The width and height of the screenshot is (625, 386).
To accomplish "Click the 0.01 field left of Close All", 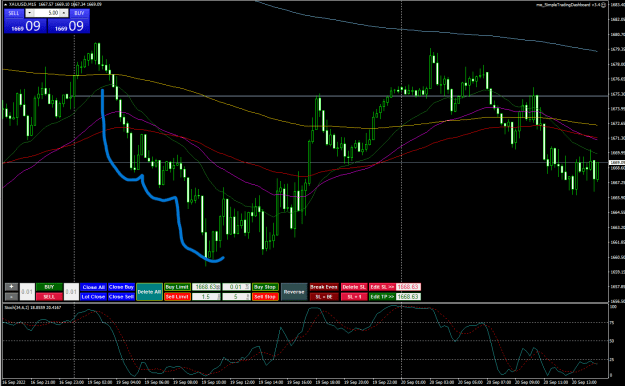I will (71, 292).
